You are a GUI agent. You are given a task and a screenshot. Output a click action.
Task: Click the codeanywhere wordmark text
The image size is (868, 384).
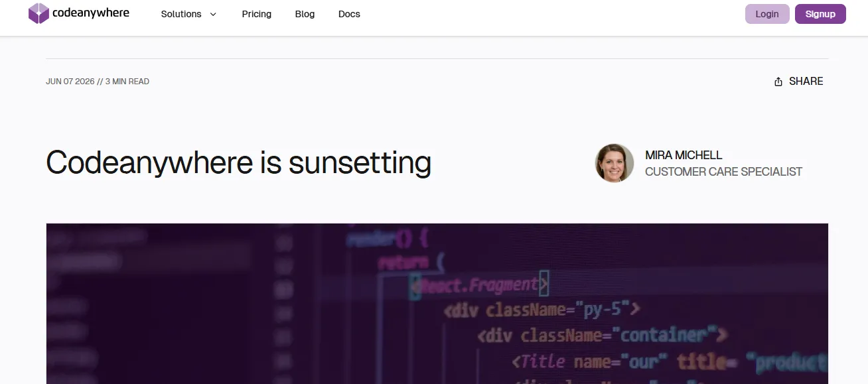[91, 13]
